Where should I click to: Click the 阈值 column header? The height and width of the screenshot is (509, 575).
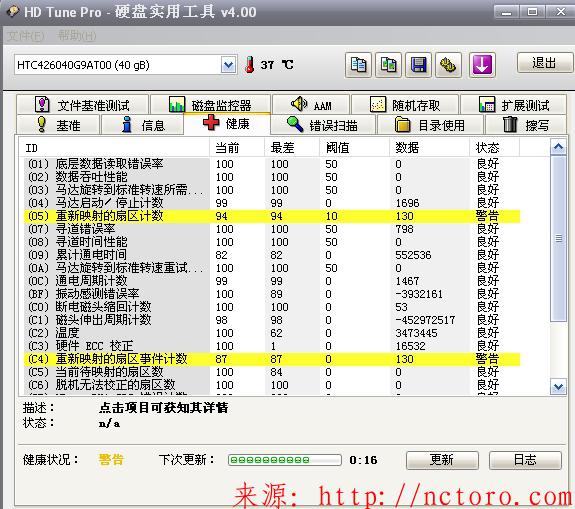(x=354, y=148)
